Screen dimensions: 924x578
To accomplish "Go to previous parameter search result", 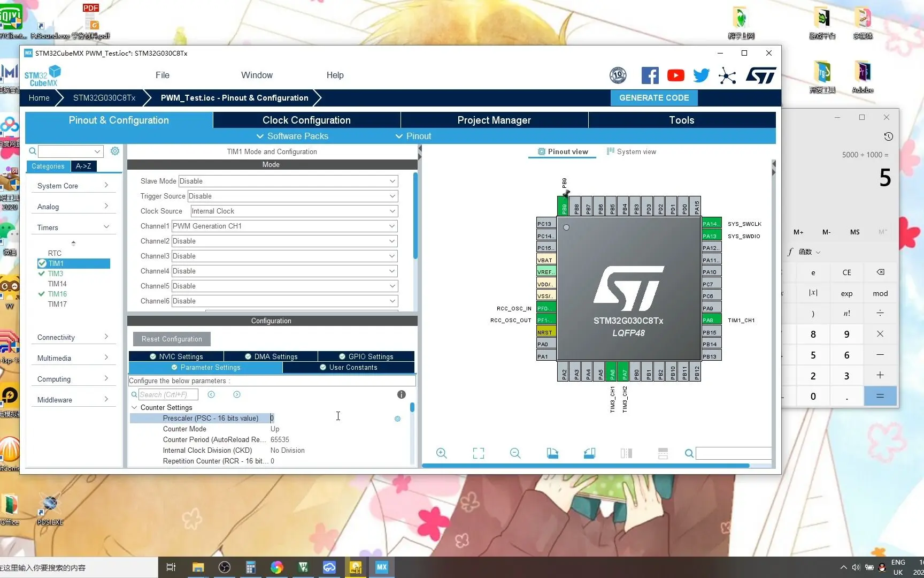I will 211,394.
